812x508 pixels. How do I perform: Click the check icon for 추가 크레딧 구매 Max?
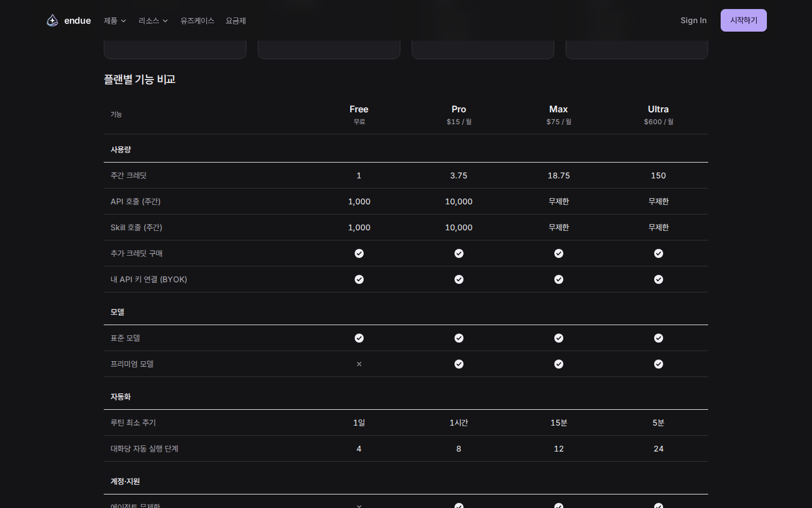559,253
